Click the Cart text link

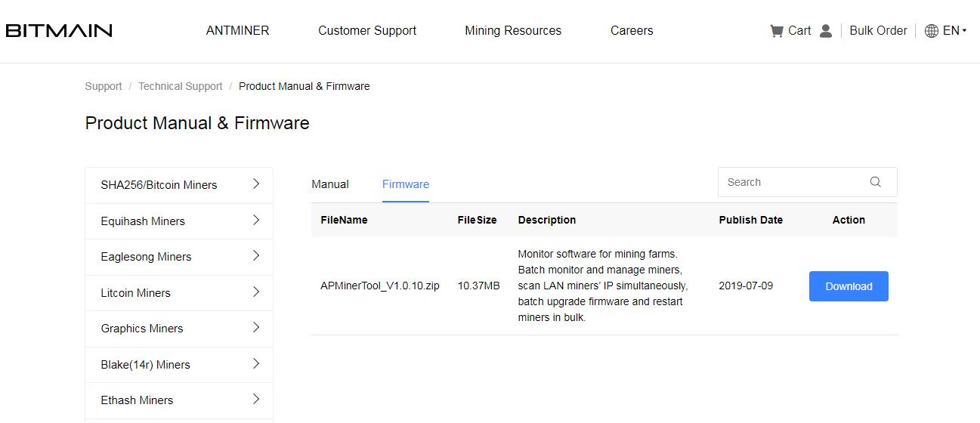[799, 31]
